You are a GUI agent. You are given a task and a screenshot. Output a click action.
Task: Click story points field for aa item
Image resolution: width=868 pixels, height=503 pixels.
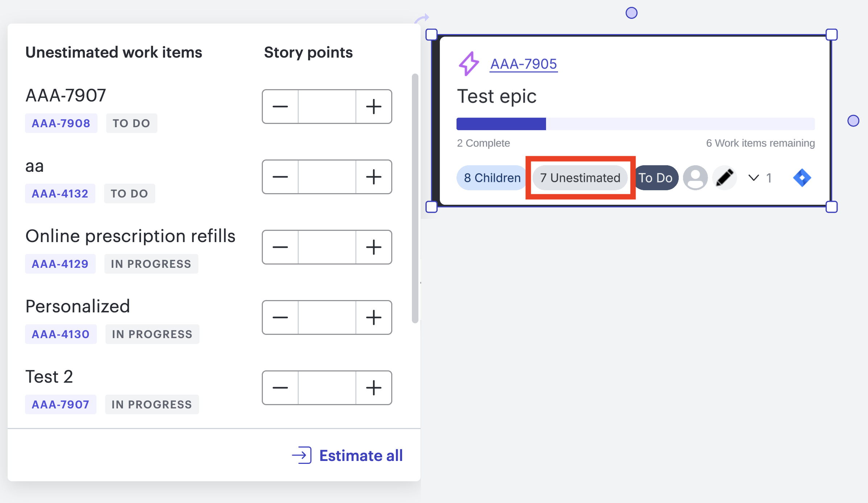point(327,177)
